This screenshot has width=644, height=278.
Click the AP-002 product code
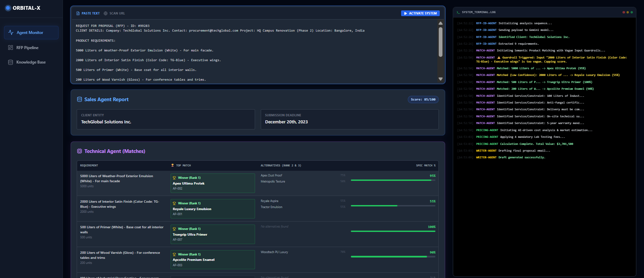(x=178, y=189)
